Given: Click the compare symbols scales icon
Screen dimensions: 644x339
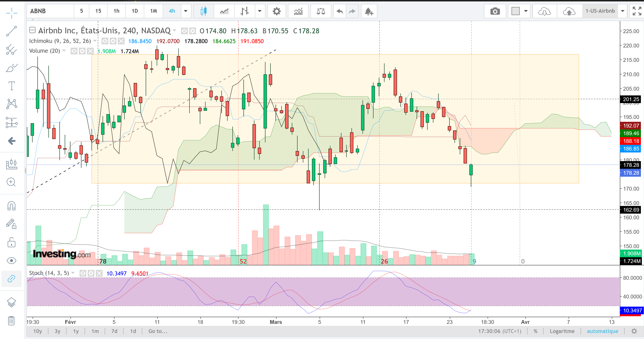Looking at the screenshot, I should pyautogui.click(x=321, y=11).
